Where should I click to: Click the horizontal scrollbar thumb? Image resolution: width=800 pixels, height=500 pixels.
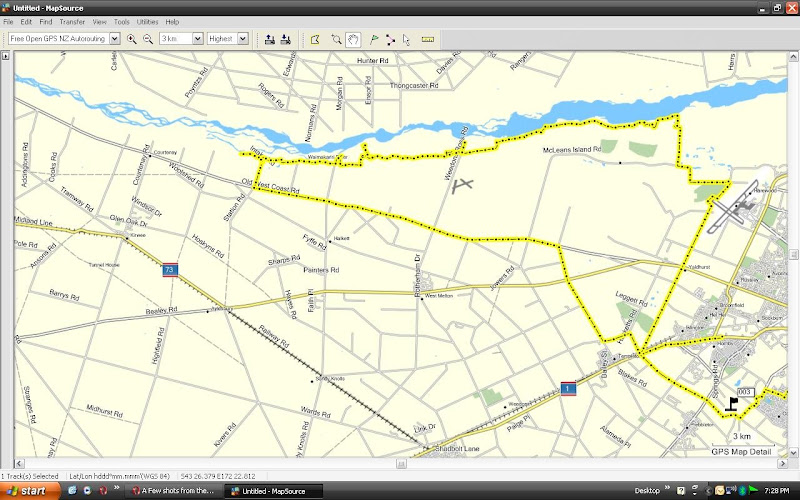click(x=402, y=463)
